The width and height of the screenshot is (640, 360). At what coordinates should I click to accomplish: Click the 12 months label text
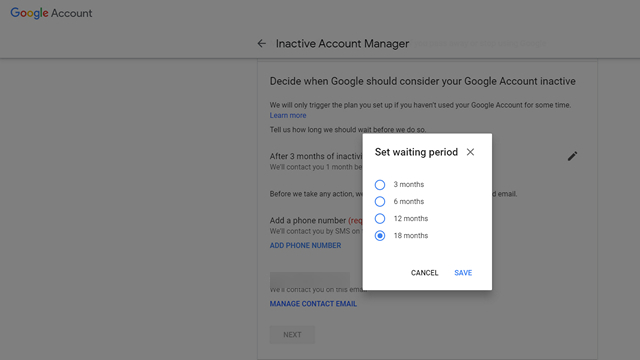pos(411,218)
